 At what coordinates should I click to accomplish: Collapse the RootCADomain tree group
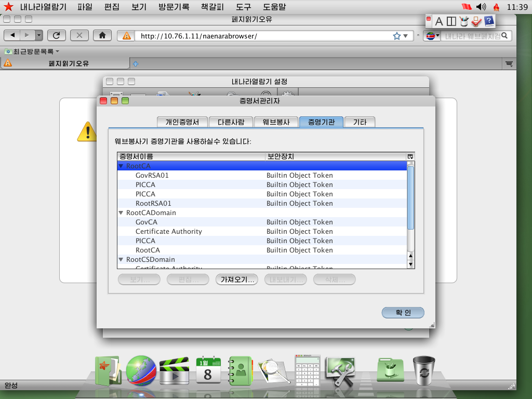pos(121,213)
